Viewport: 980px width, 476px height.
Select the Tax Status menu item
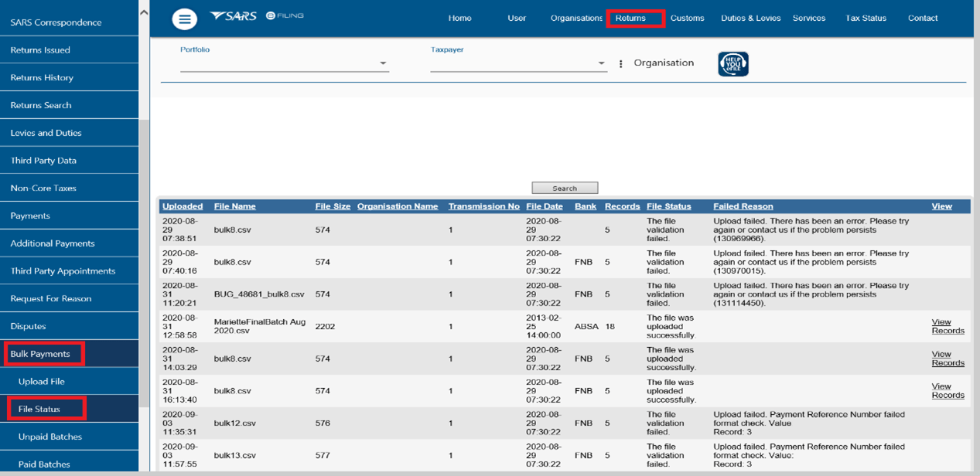[x=866, y=18]
